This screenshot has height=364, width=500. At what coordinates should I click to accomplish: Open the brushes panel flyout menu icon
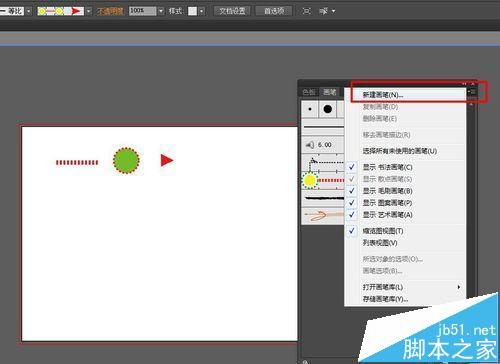coord(472,91)
